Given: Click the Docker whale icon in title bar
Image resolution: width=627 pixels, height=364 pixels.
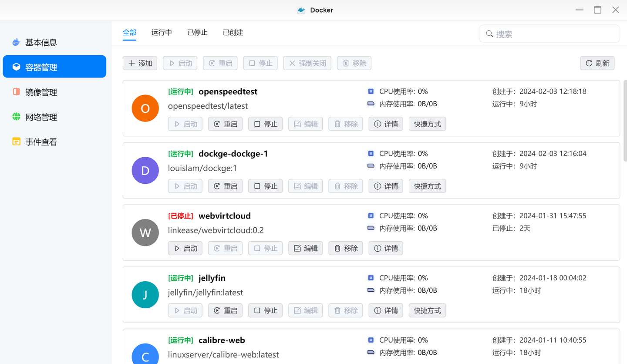Looking at the screenshot, I should [x=301, y=10].
